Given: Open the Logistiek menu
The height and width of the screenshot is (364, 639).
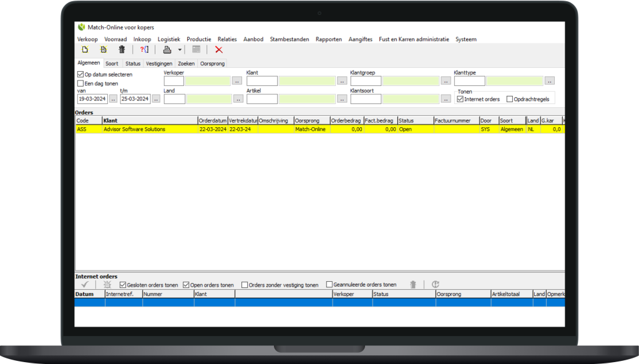Looking at the screenshot, I should tap(168, 39).
